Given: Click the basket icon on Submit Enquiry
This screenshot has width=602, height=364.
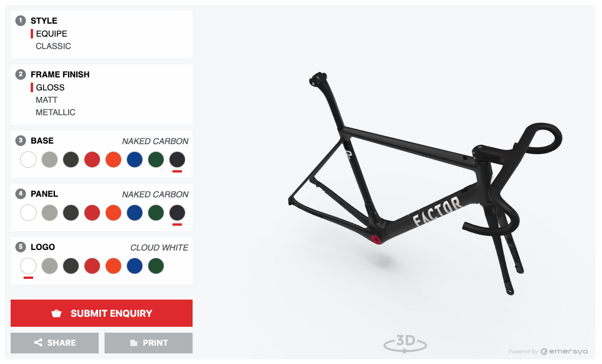Looking at the screenshot, I should coord(57,313).
